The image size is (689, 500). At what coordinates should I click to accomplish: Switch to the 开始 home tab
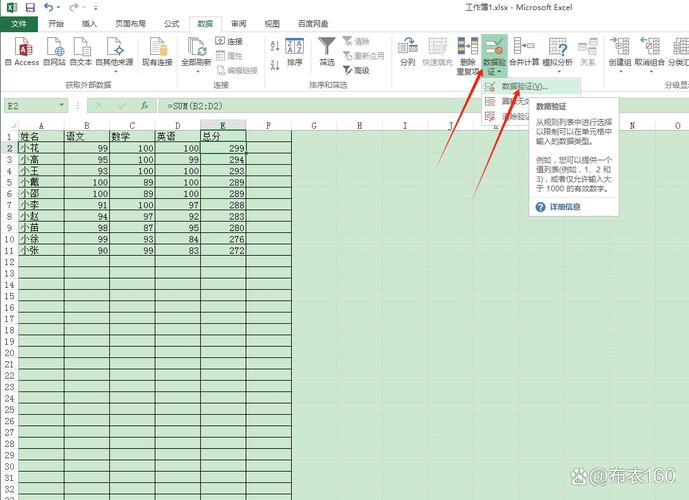(56, 24)
